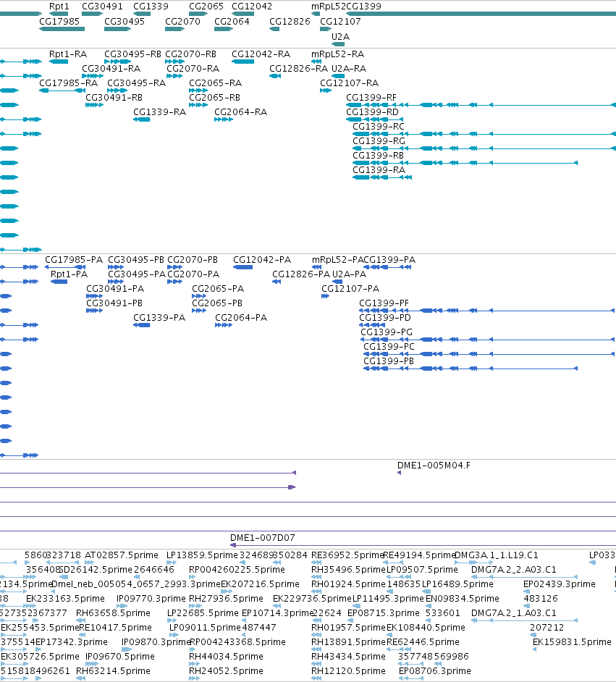Click the RH63658.5prime EST label
Viewport: 616px width, 682px height.
[x=113, y=612]
